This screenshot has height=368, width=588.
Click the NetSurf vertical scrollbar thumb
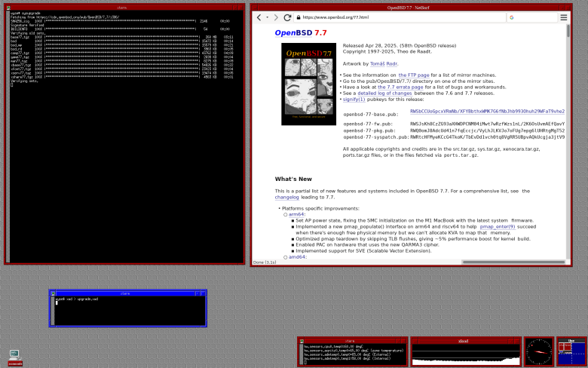(568, 31)
